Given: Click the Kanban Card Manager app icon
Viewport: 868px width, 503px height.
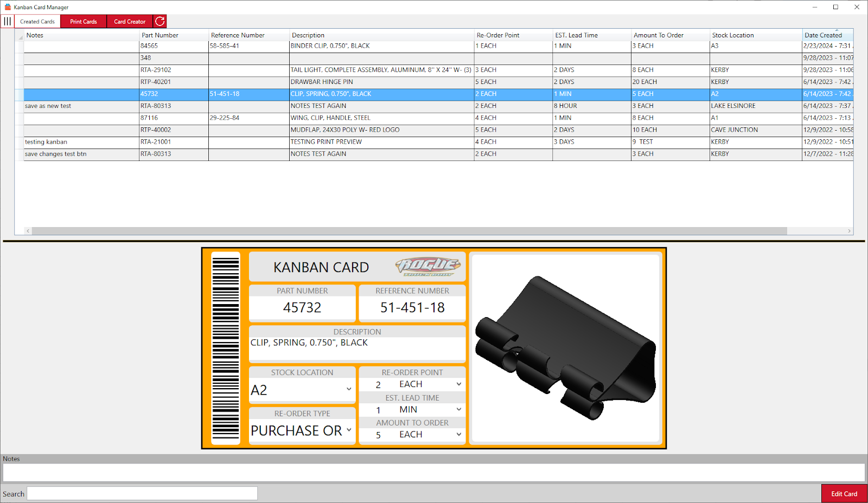Looking at the screenshot, I should (x=8, y=7).
